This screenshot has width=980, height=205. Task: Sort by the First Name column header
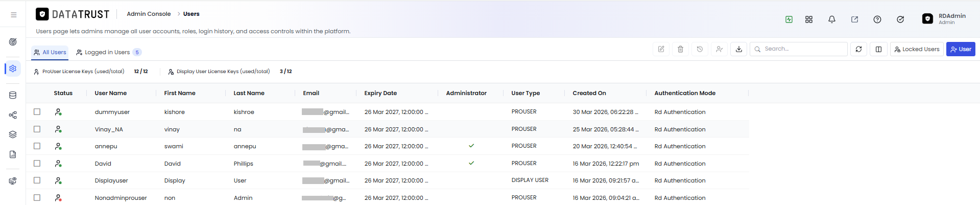coord(180,93)
